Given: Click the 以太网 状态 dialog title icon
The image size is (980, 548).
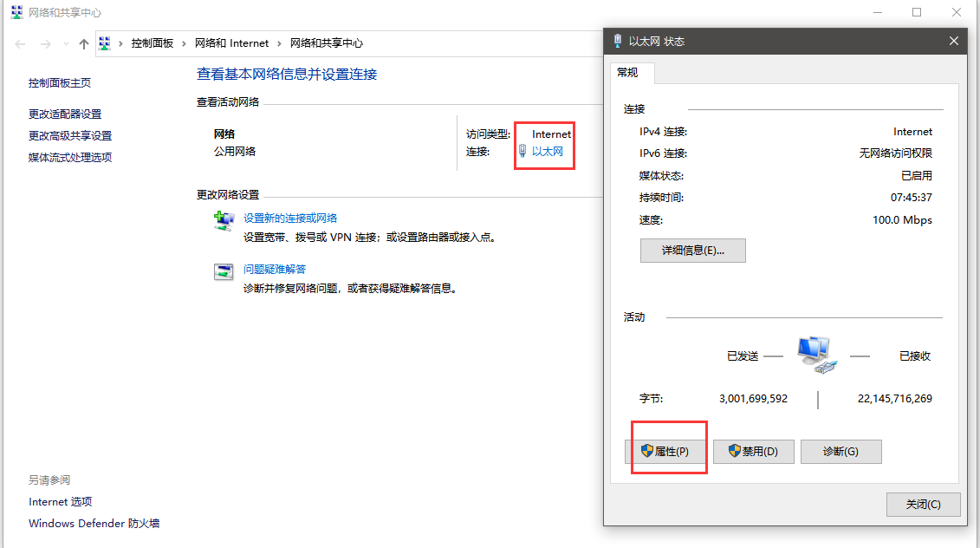Looking at the screenshot, I should click(618, 42).
